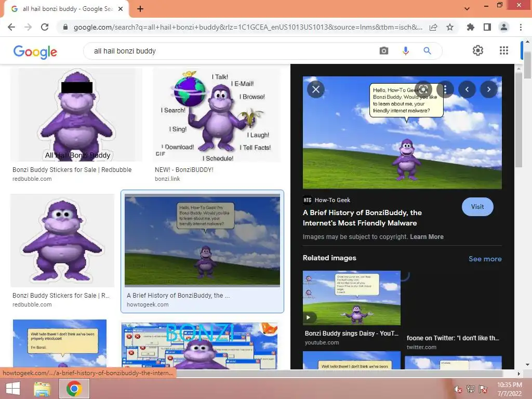This screenshot has width=532, height=399.
Task: Focus the search box text
Action: (125, 51)
